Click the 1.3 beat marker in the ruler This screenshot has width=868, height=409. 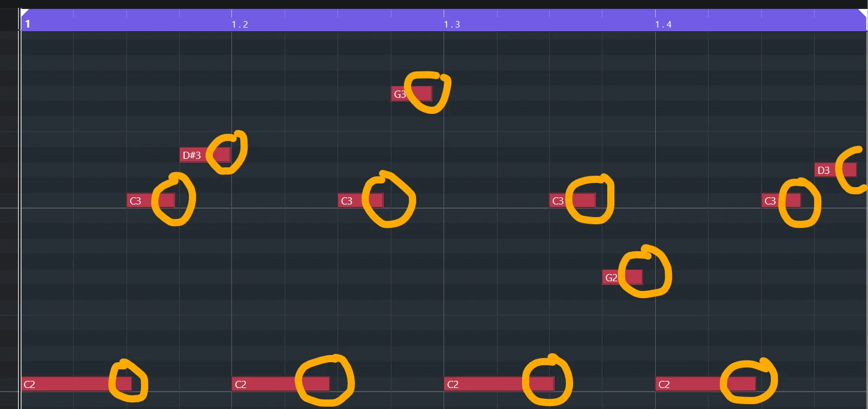coord(452,24)
